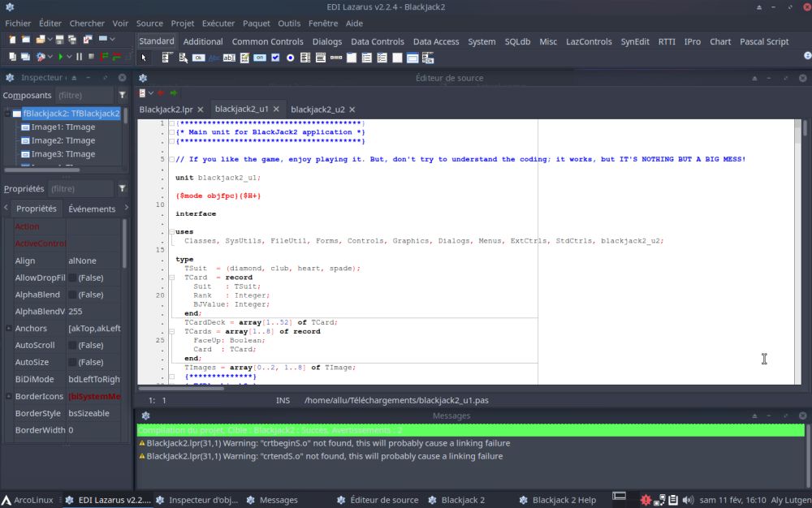Image resolution: width=812 pixels, height=508 pixels.
Task: Click the Step Over debug icon
Action: (117, 57)
